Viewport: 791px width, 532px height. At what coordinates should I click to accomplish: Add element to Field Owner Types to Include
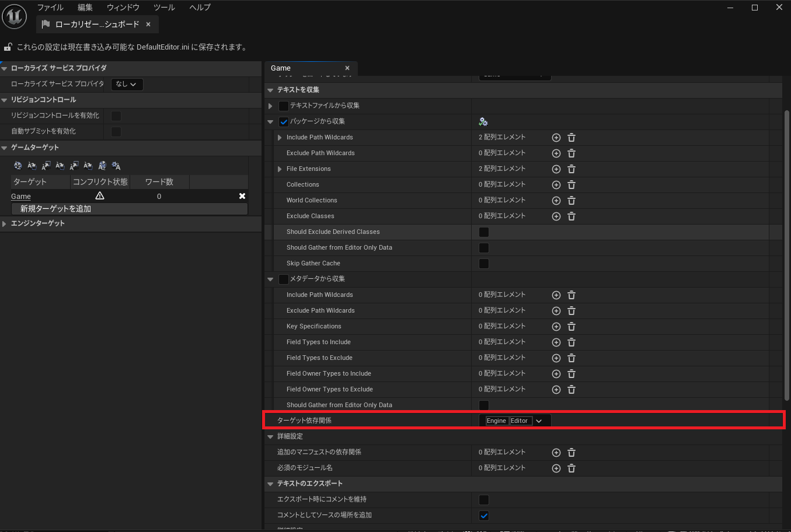coord(556,374)
